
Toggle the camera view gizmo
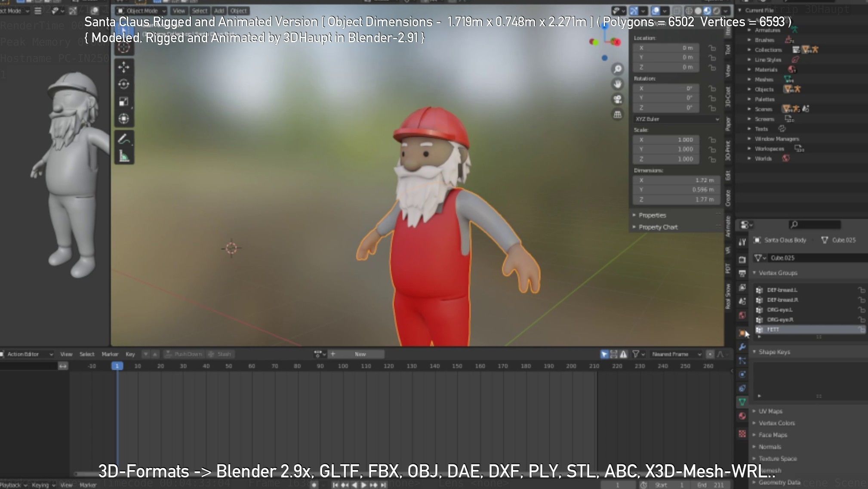click(x=618, y=99)
